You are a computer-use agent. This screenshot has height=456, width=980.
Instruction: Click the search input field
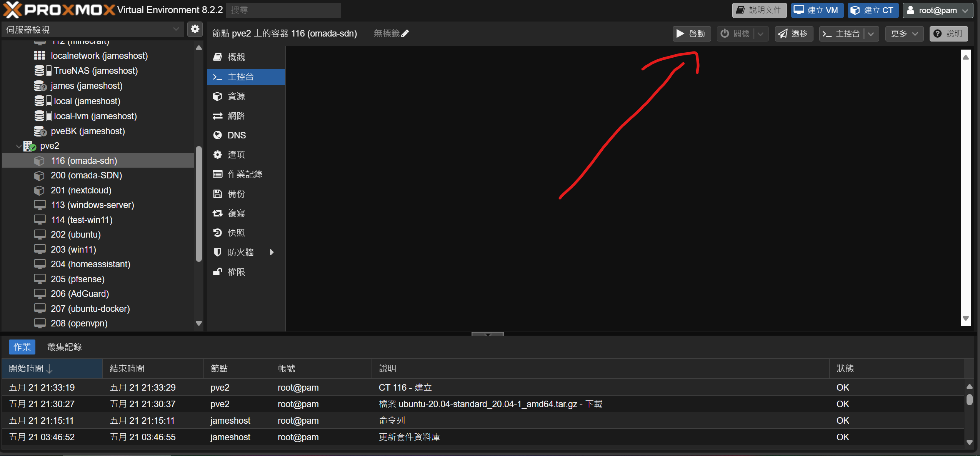click(x=283, y=10)
